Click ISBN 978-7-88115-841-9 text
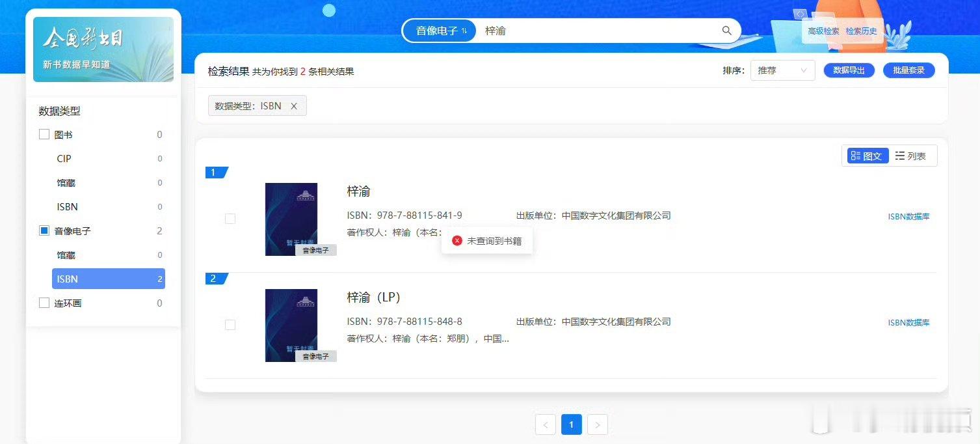The height and width of the screenshot is (444, 980). (x=404, y=215)
